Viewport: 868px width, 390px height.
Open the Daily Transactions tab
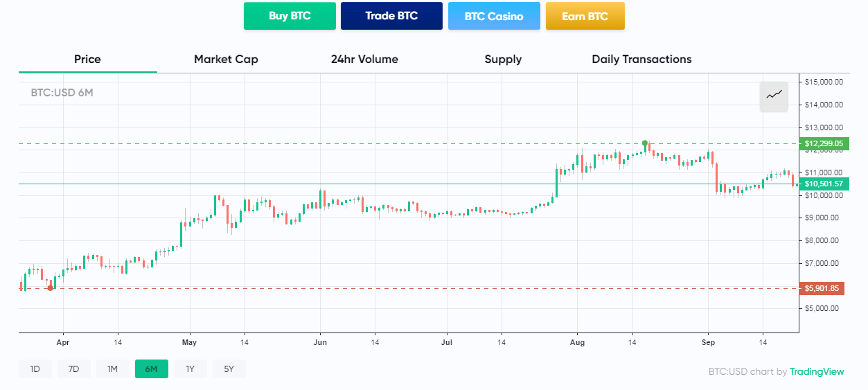[641, 60]
